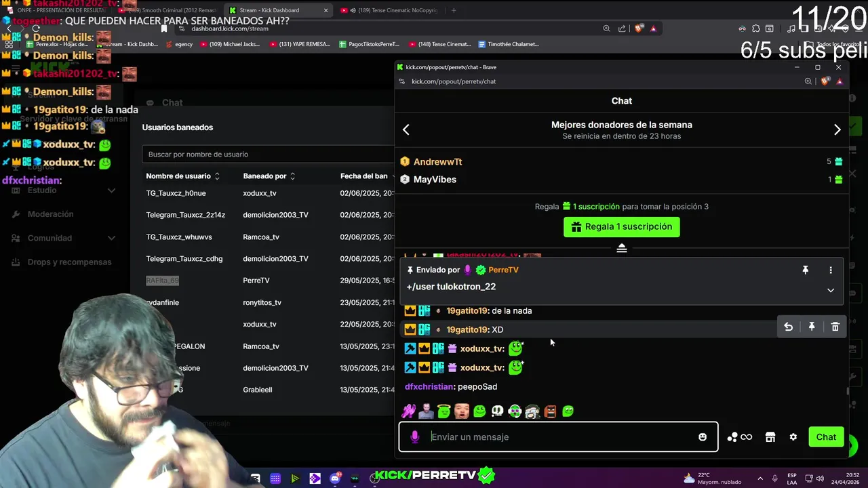Screen dimensions: 868x488
Task: Switch to Stream - Kick Dashboard tab
Action: click(278, 10)
